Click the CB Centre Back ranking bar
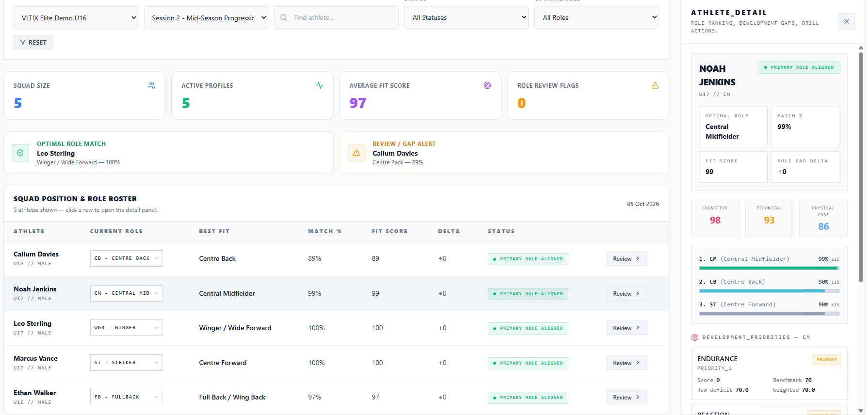868x415 pixels. coord(769,291)
